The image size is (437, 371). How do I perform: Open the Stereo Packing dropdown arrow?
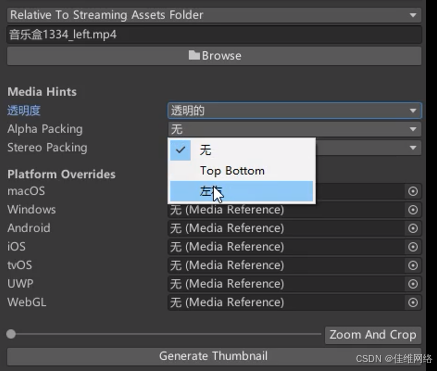[413, 148]
